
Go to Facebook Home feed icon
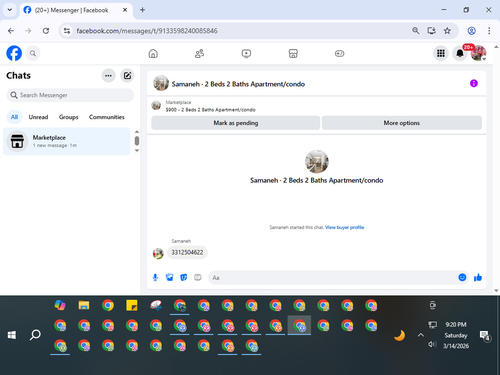(153, 53)
